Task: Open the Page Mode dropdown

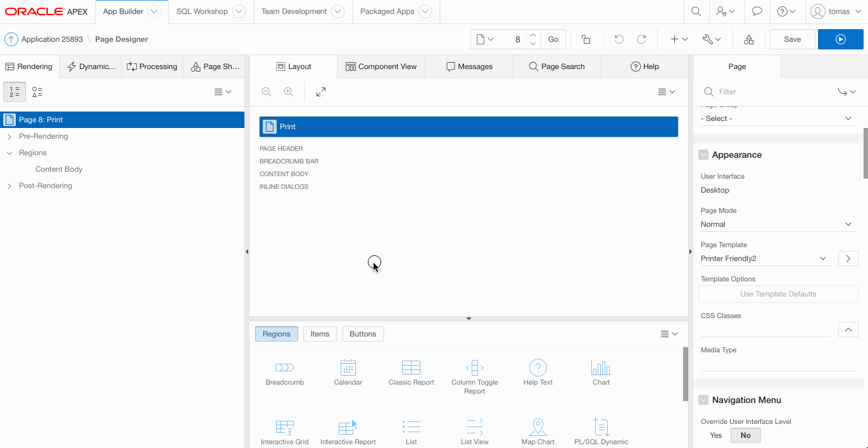Action: (777, 224)
